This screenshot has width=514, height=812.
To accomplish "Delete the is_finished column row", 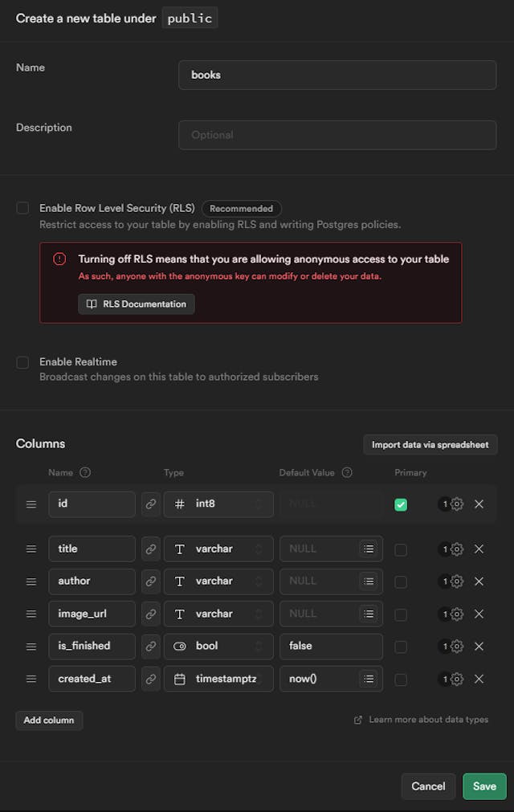I will 479,647.
